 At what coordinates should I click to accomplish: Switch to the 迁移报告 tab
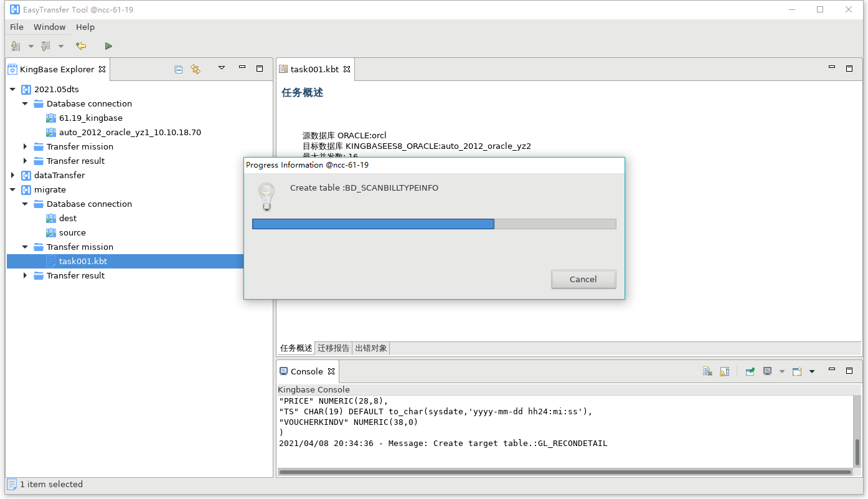pyautogui.click(x=334, y=348)
